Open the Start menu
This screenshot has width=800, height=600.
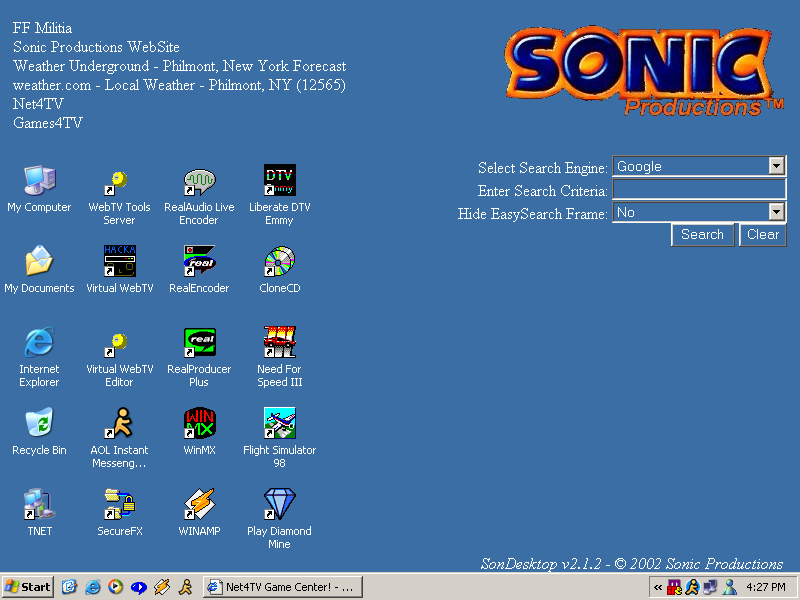[x=28, y=587]
